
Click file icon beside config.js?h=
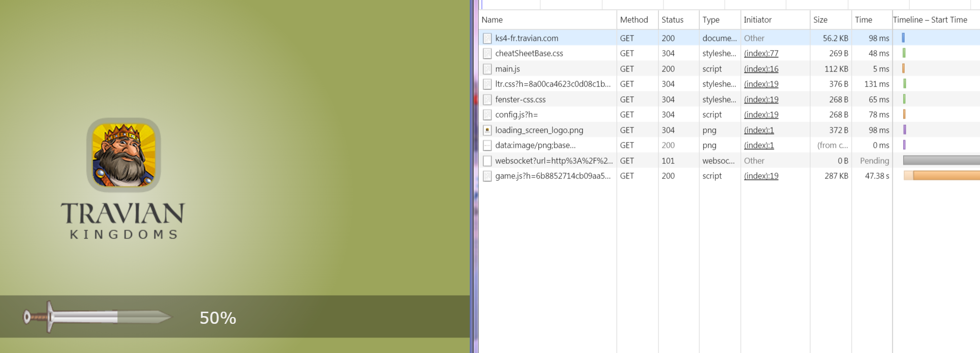(487, 115)
